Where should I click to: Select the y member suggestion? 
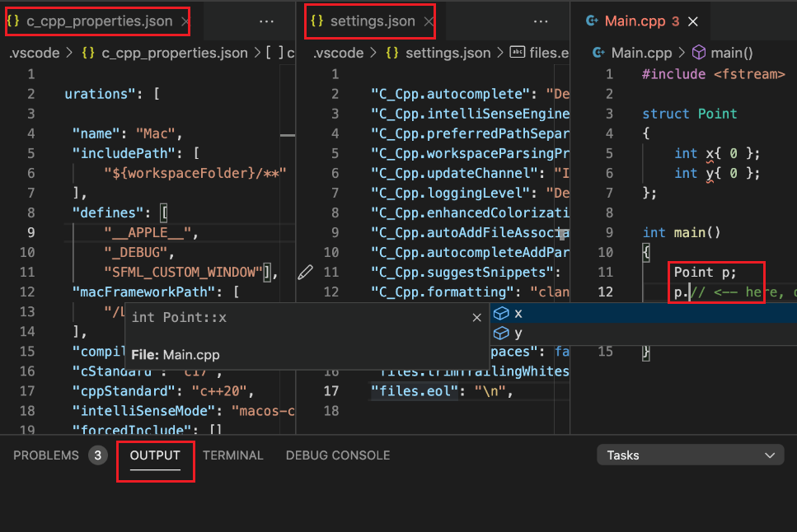tap(644, 334)
